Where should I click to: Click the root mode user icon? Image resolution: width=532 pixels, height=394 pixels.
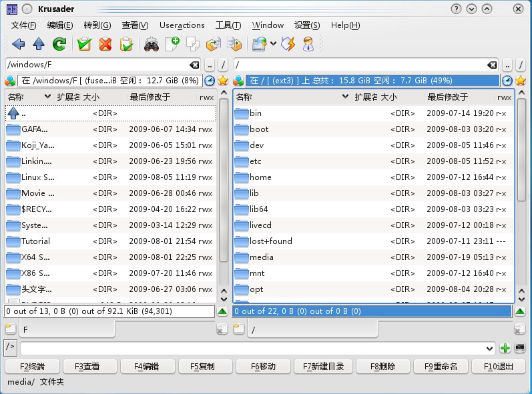(308, 44)
